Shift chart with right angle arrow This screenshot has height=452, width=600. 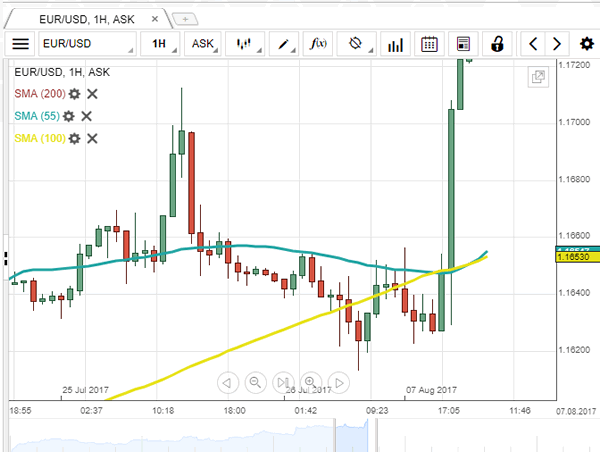pyautogui.click(x=557, y=44)
